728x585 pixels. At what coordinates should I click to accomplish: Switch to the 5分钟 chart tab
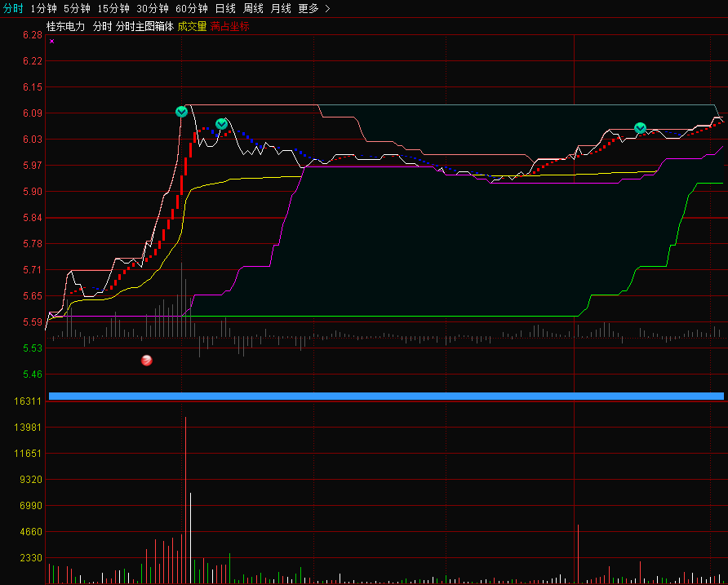77,8
